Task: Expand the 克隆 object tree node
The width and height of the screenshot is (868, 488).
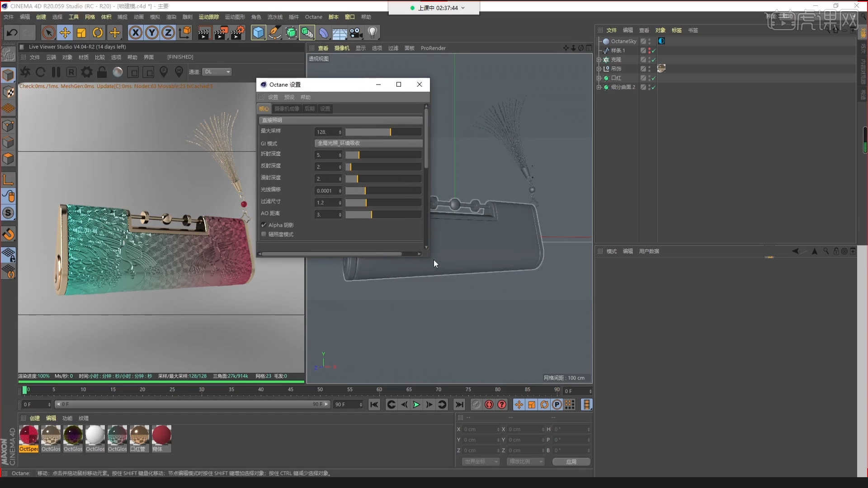Action: click(599, 60)
